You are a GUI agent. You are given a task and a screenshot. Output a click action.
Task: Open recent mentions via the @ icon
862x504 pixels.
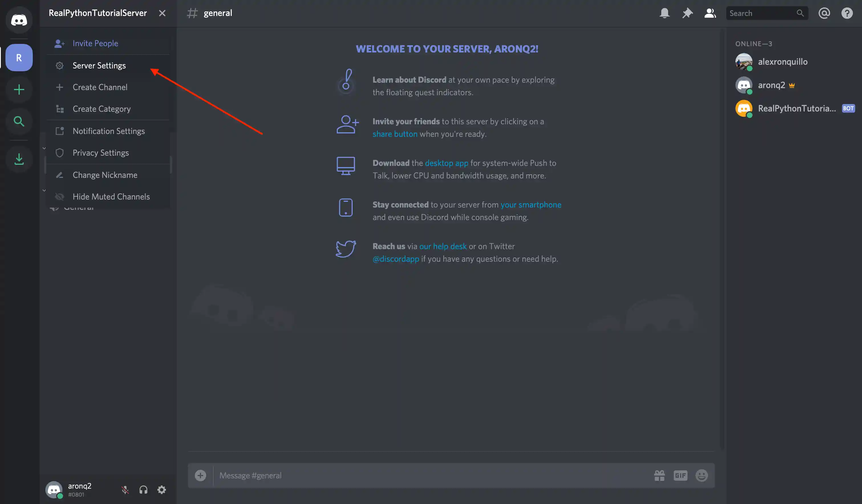[824, 13]
